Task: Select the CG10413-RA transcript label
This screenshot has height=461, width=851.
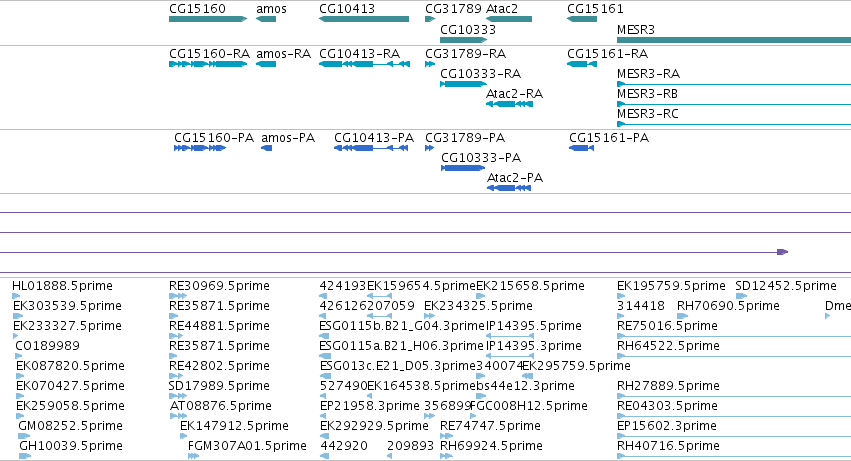Action: point(359,54)
